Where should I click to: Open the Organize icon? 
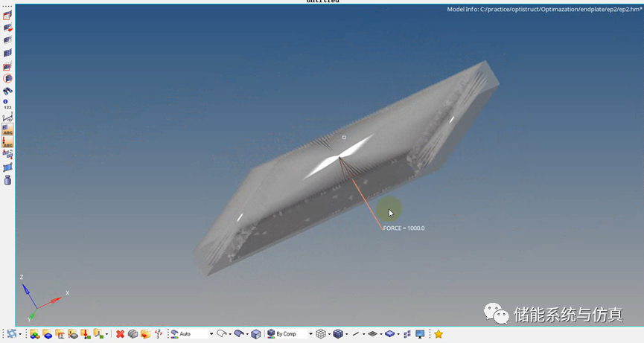click(x=145, y=334)
